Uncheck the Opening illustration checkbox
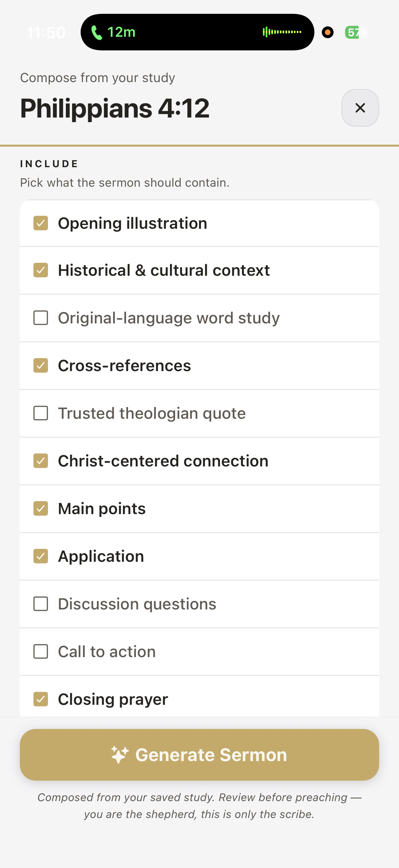This screenshot has width=399, height=868. (x=41, y=223)
